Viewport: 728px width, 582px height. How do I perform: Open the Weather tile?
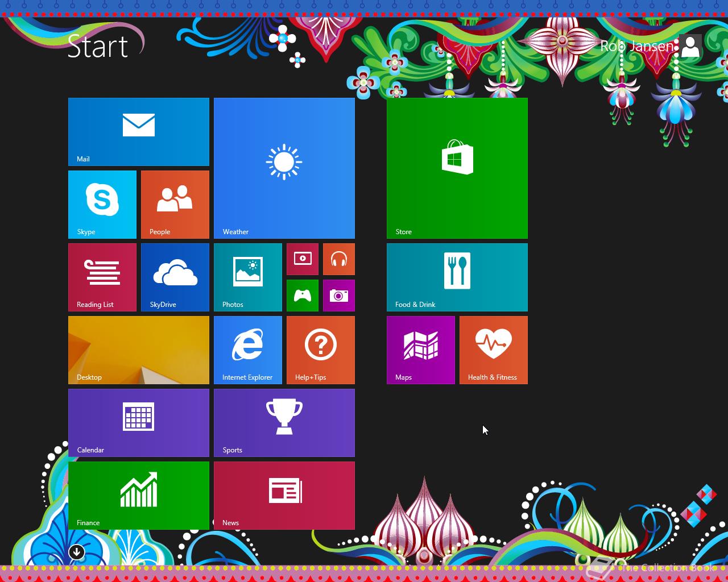(x=284, y=168)
